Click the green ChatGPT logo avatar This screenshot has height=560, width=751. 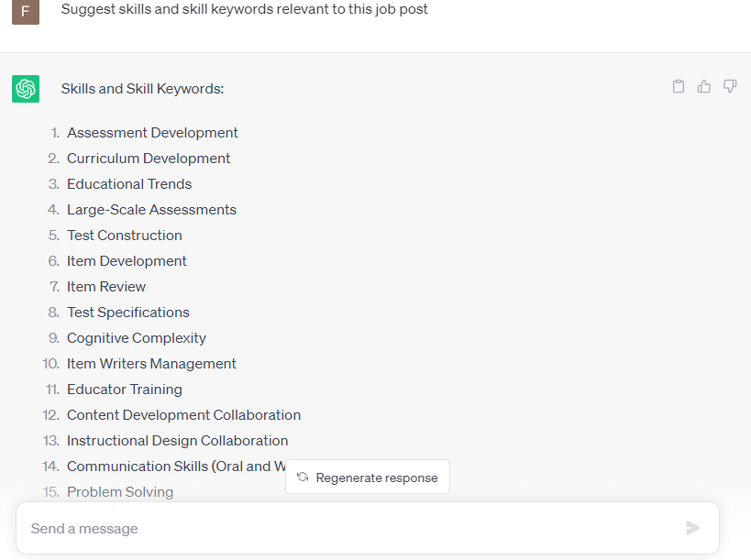click(x=26, y=89)
